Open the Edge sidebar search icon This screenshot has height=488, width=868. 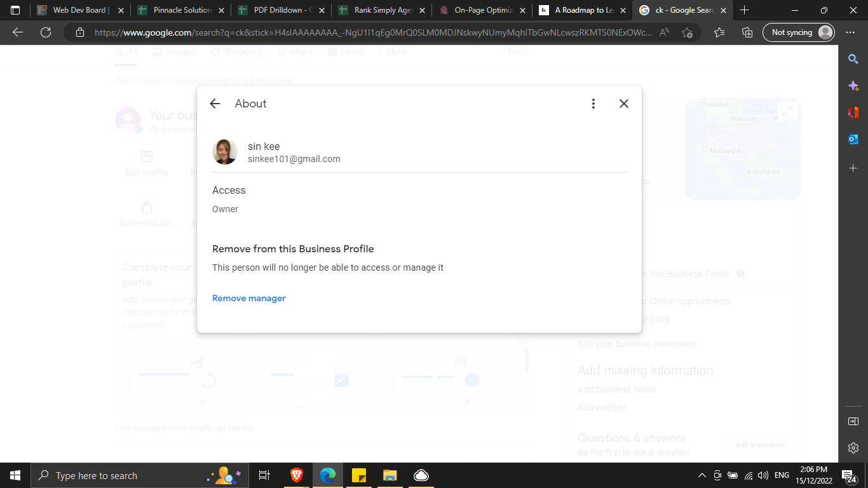853,59
